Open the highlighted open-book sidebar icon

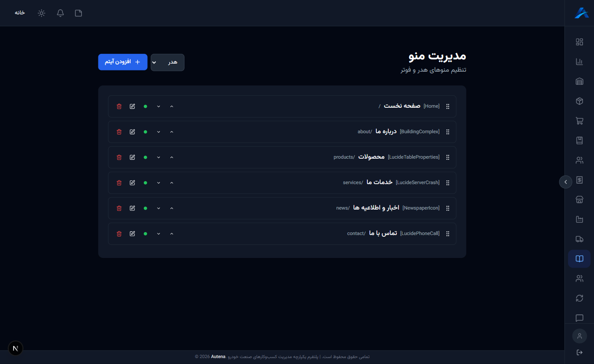click(579, 259)
